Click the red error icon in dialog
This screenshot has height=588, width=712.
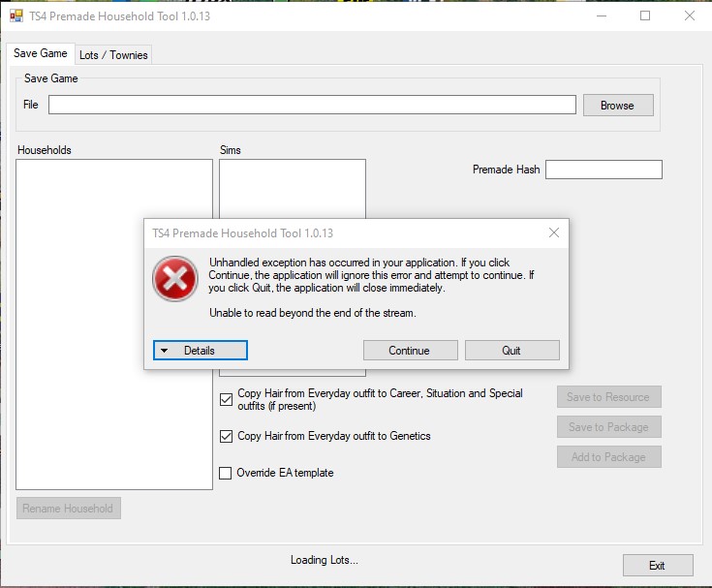[x=175, y=278]
